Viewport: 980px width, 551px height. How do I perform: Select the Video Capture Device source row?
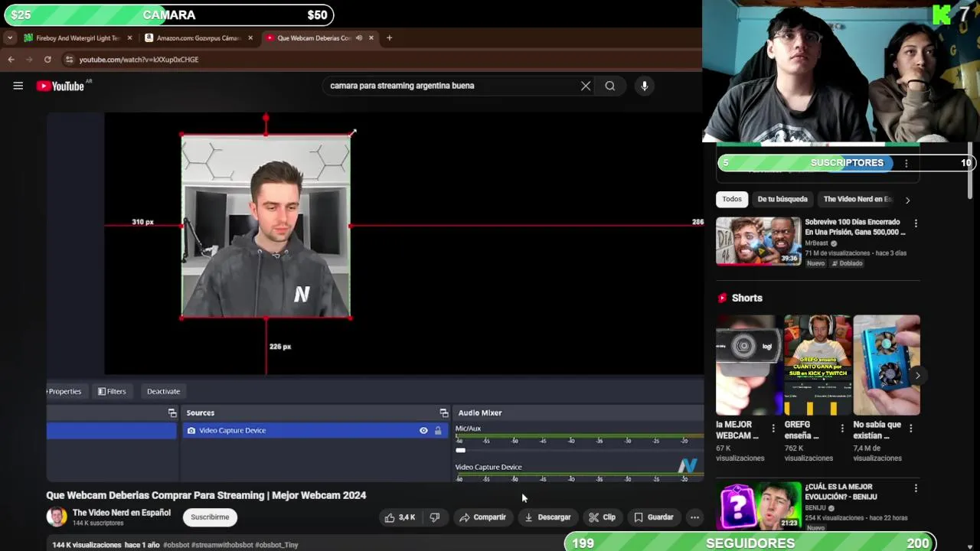(315, 431)
